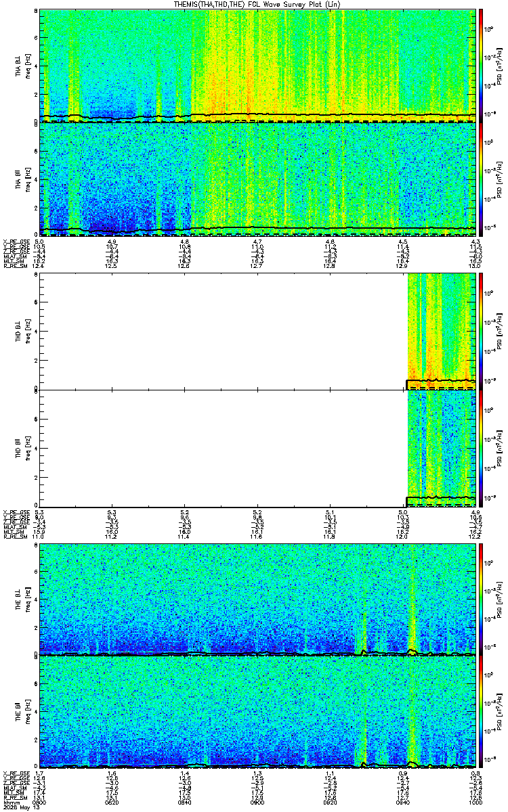The image size is (508, 812).
Task: Click MLAT_SM row label under THD panels
Action: click(x=15, y=526)
